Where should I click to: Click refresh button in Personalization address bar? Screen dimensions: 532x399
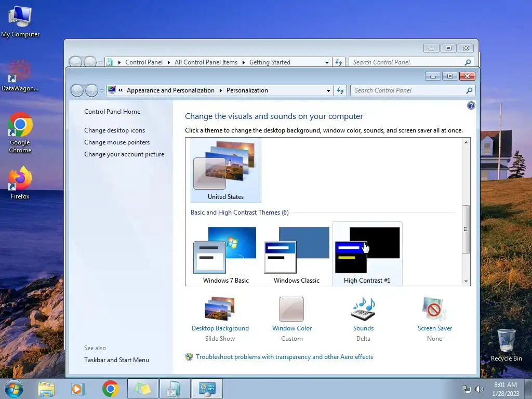click(340, 90)
